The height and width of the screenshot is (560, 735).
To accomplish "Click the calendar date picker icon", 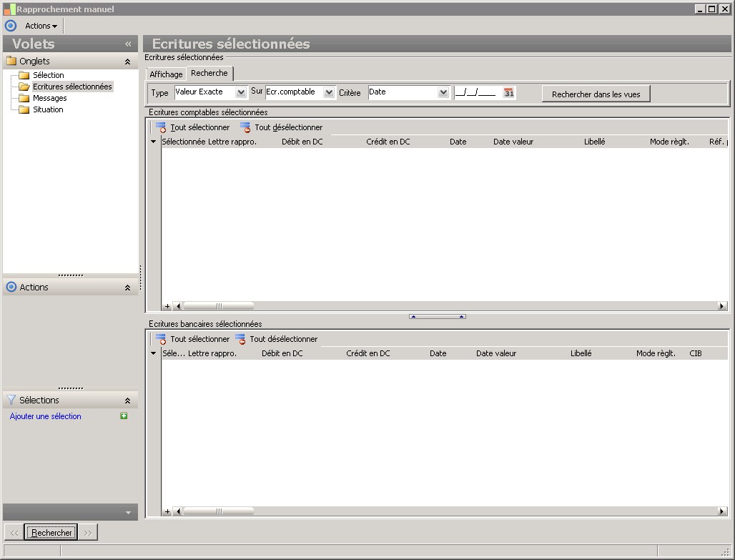I will [508, 93].
